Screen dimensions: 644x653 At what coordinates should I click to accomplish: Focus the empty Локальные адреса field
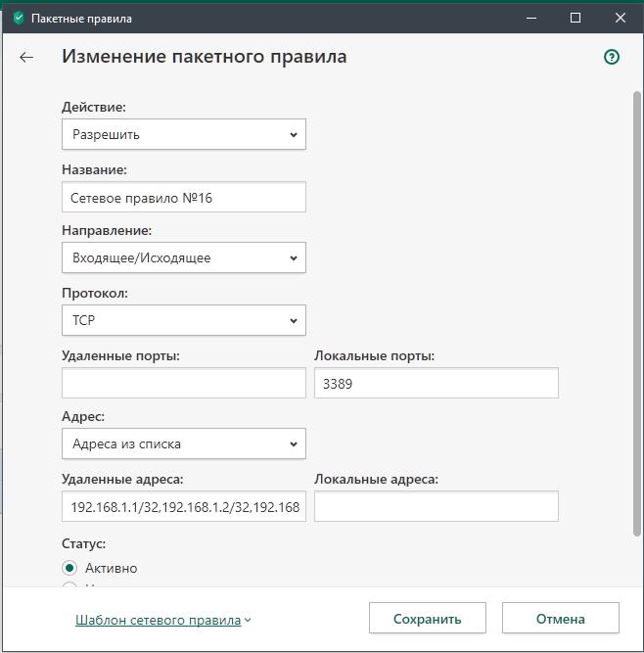pos(436,506)
